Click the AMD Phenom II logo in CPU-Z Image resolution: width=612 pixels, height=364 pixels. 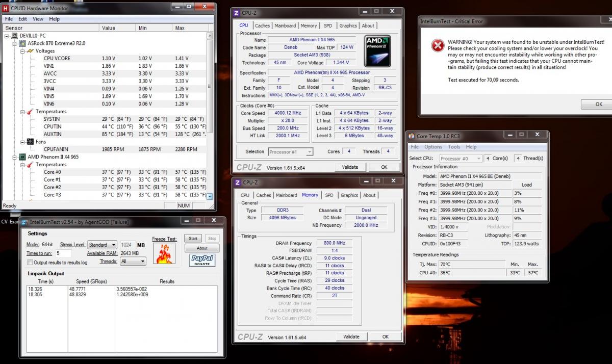click(x=377, y=51)
